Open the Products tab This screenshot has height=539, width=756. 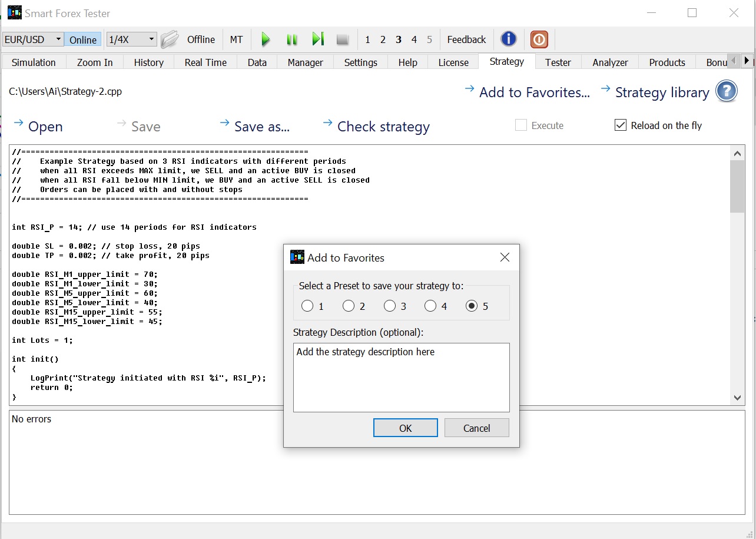tap(667, 62)
